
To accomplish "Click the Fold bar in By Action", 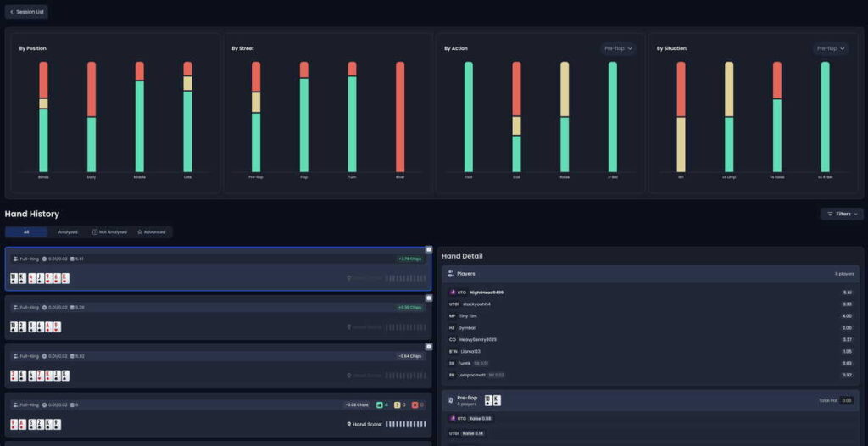I will point(468,117).
